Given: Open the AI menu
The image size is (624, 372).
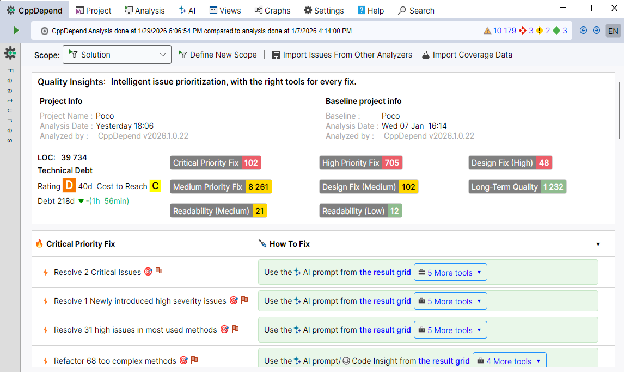Looking at the screenshot, I should [x=187, y=11].
